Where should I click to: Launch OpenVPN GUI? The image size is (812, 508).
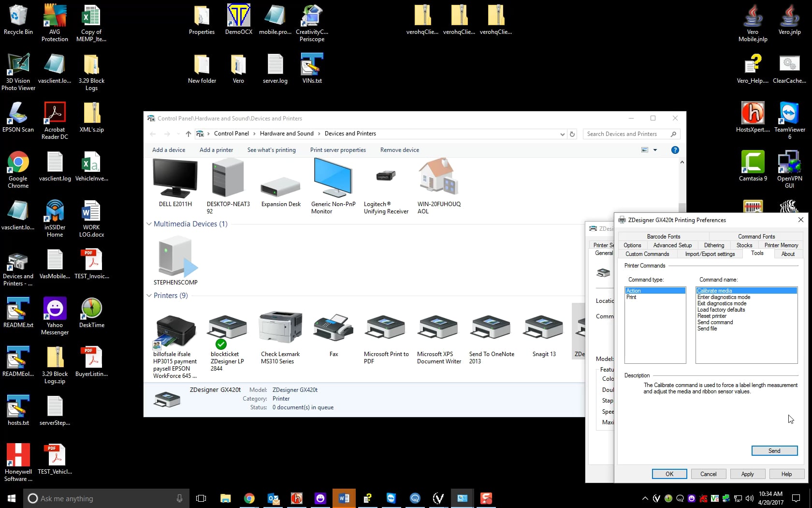(789, 164)
